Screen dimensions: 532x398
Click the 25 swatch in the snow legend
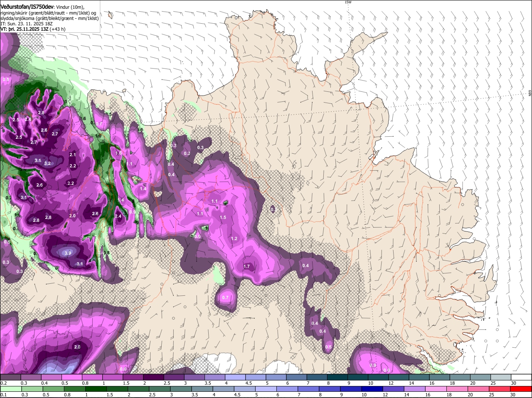(x=501, y=377)
